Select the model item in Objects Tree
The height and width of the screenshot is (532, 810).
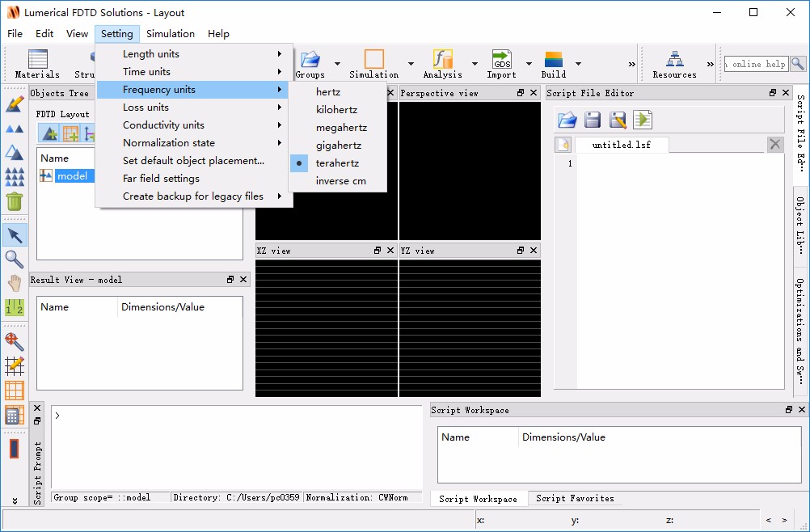click(72, 176)
